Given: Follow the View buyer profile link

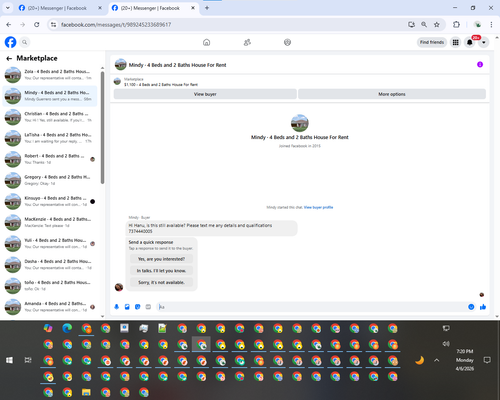Looking at the screenshot, I should coord(318,207).
